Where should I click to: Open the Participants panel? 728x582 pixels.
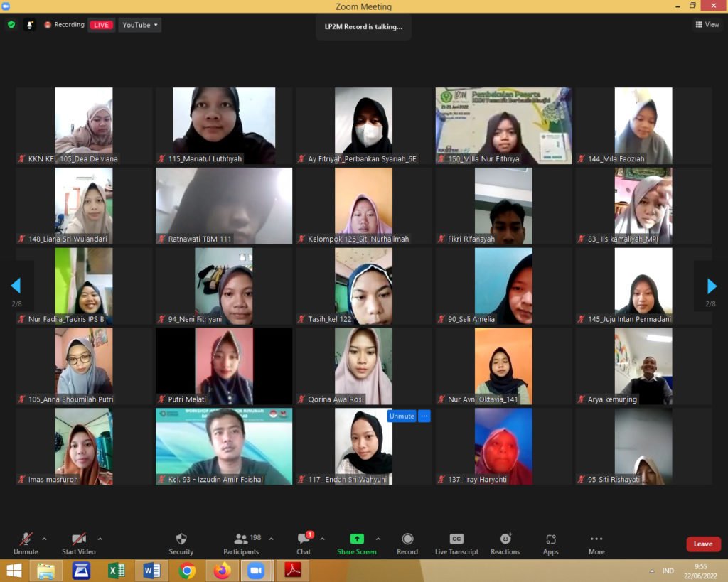pyautogui.click(x=241, y=539)
